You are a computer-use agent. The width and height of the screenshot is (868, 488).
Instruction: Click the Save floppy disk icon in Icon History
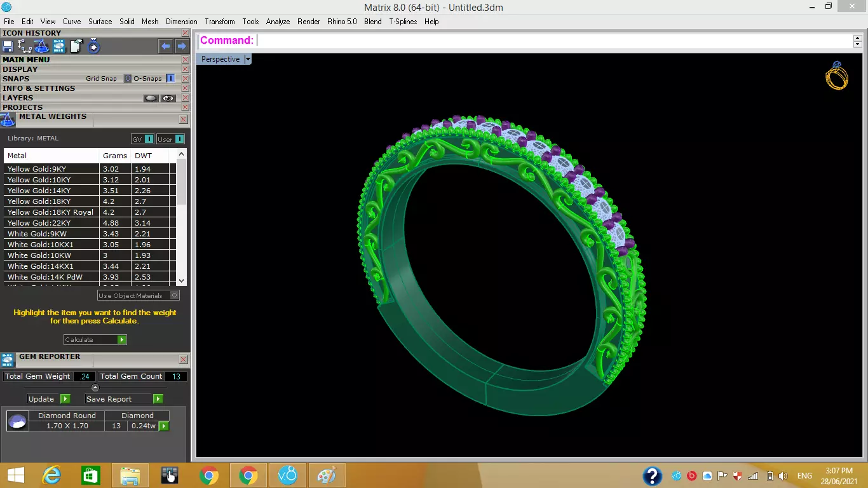(8, 46)
